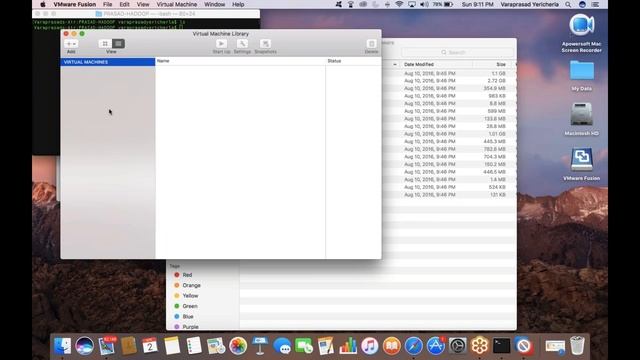Launch Siri from the Dock
The image size is (640, 360).
tap(84, 346)
